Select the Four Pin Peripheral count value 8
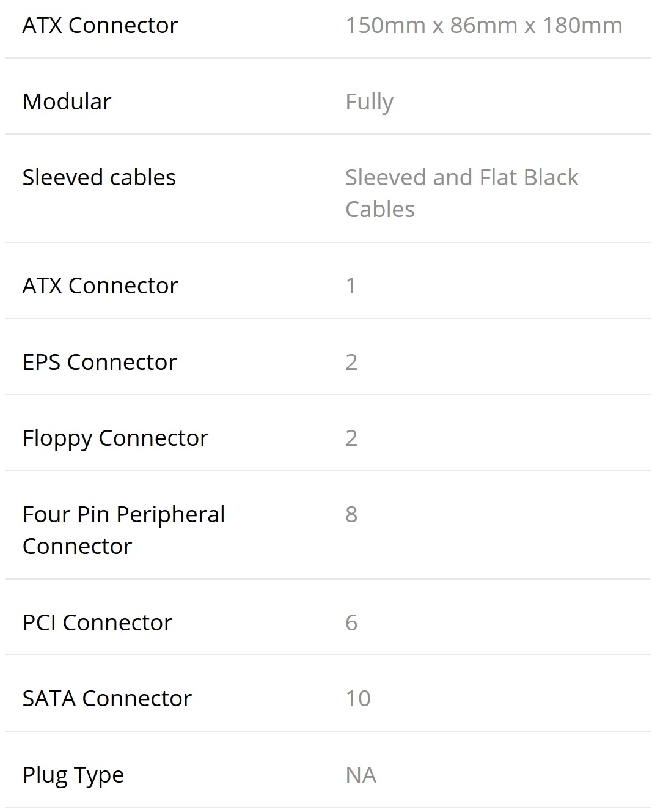Viewport: 660px width, 812px height. (351, 514)
